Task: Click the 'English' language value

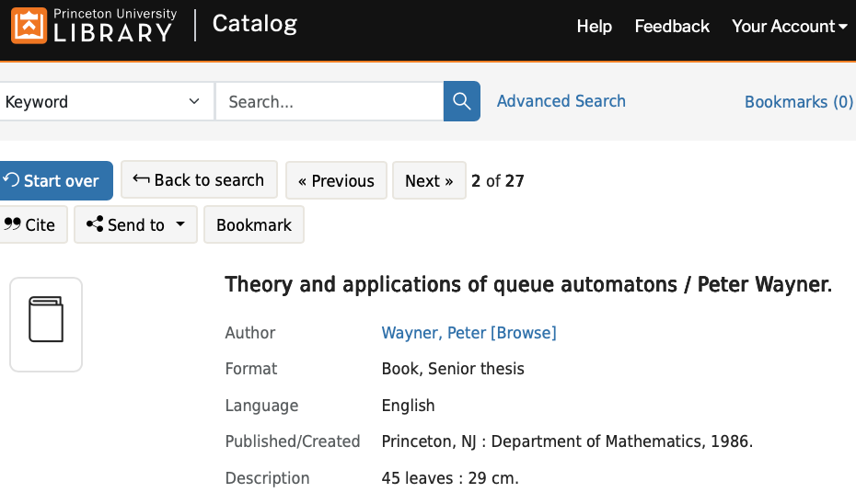Action: (408, 406)
